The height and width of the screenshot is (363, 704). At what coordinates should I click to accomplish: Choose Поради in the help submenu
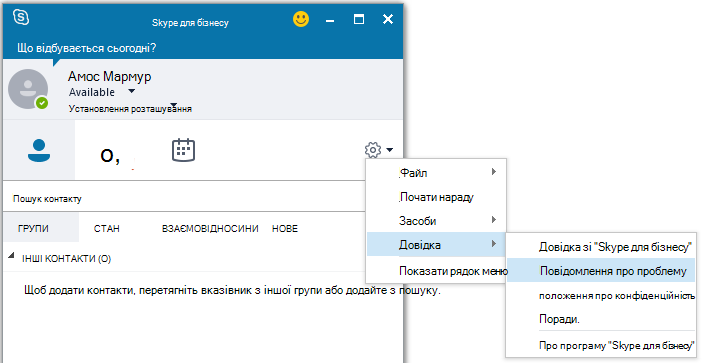click(601, 319)
